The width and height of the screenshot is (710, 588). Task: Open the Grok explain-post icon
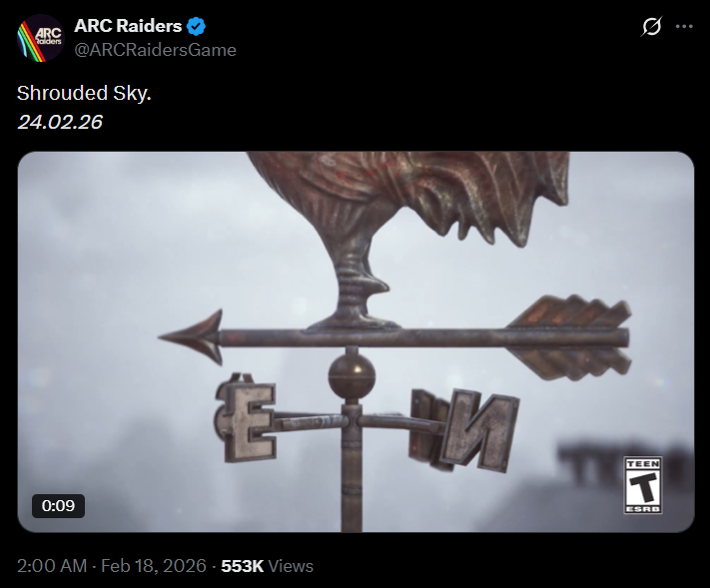pyautogui.click(x=652, y=26)
